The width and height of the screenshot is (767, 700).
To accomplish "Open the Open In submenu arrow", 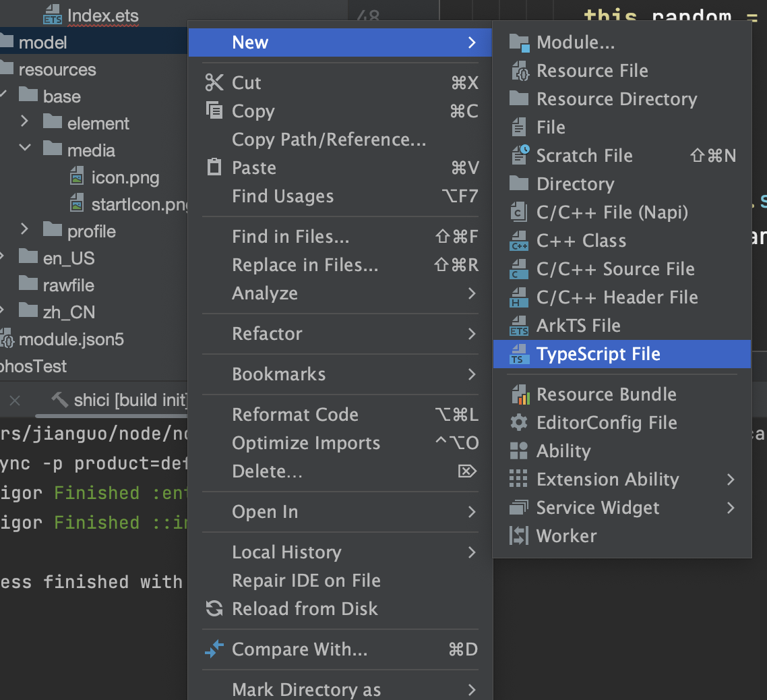I will pos(472,512).
